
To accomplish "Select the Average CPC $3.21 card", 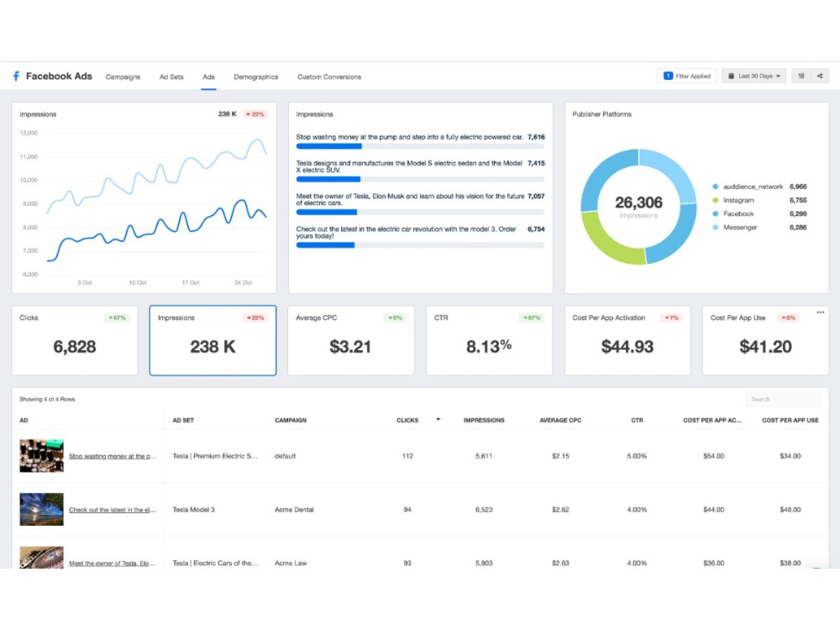I will (x=351, y=340).
